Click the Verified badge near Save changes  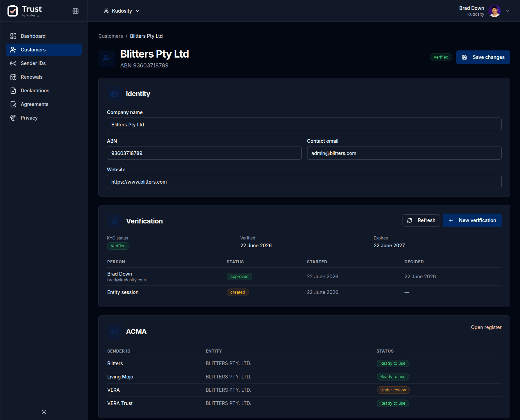tap(441, 57)
